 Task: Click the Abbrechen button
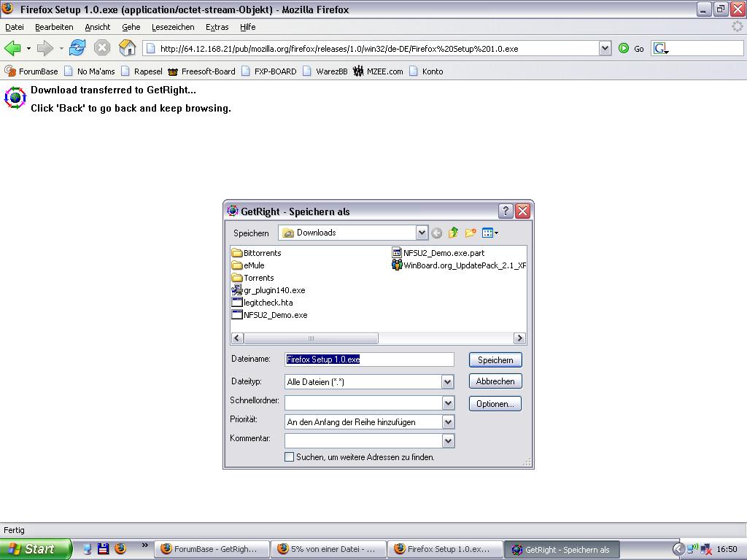point(495,381)
